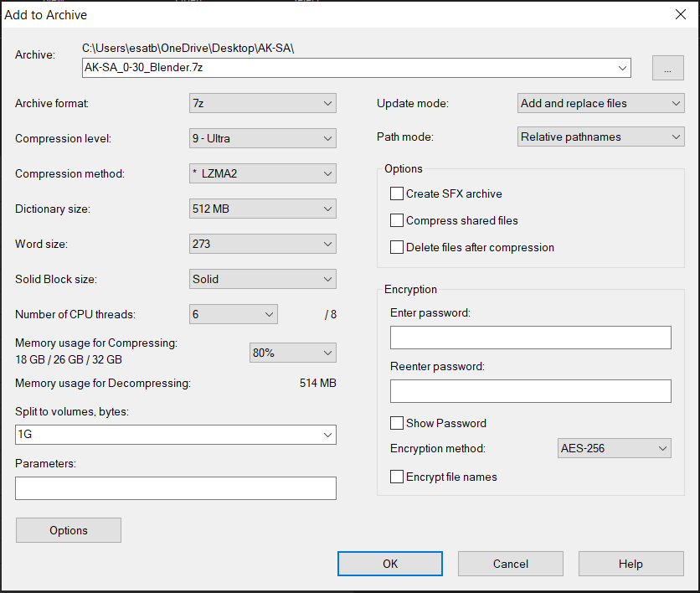Click the Cancel button
The height and width of the screenshot is (593, 700).
510,564
